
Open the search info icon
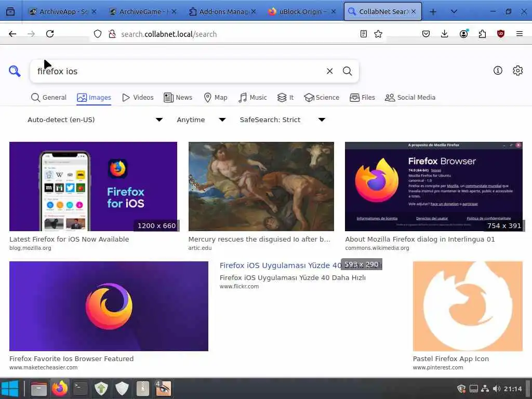pyautogui.click(x=498, y=71)
